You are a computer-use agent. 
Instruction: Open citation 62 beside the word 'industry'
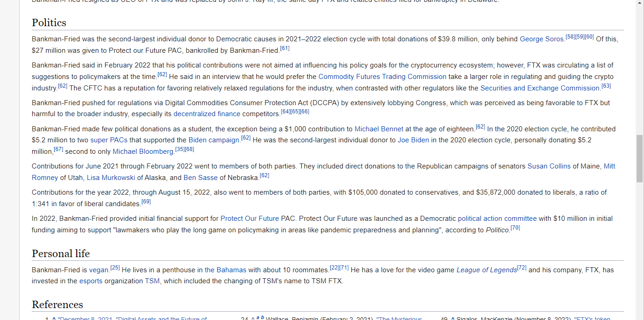click(63, 86)
